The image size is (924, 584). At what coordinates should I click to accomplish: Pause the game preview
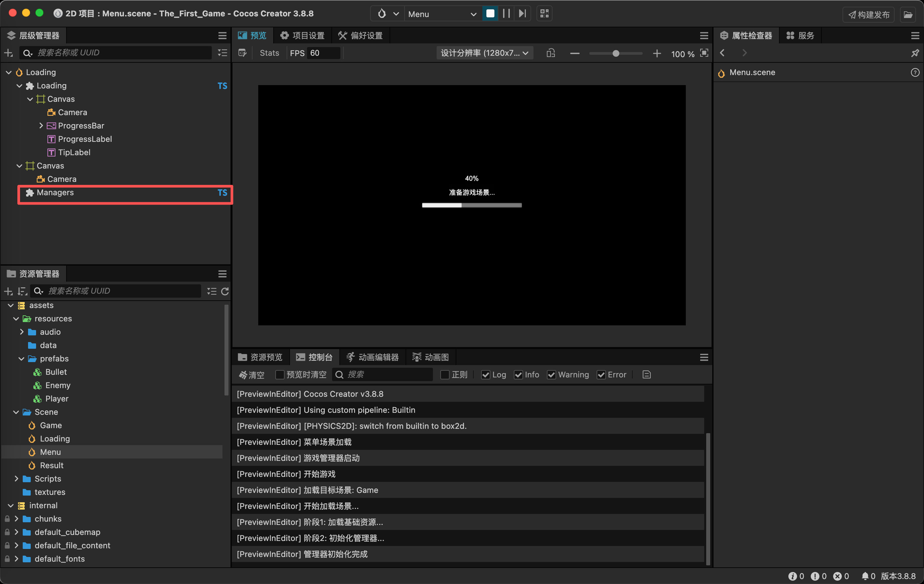(x=506, y=14)
